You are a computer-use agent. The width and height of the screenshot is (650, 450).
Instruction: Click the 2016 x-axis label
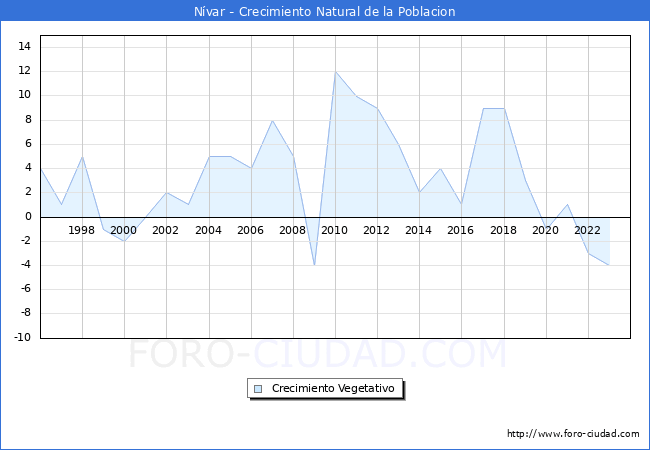pyautogui.click(x=460, y=230)
